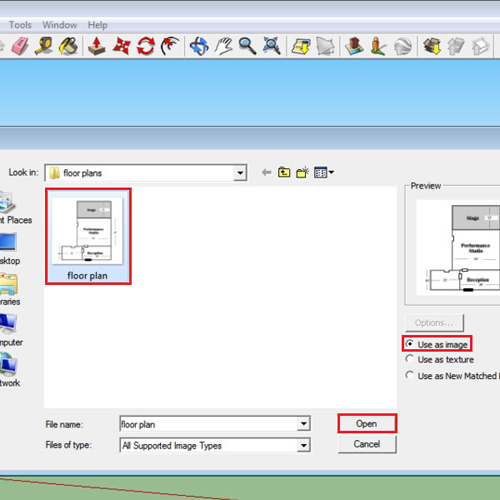
Task: Open the Help menu
Action: pos(98,25)
